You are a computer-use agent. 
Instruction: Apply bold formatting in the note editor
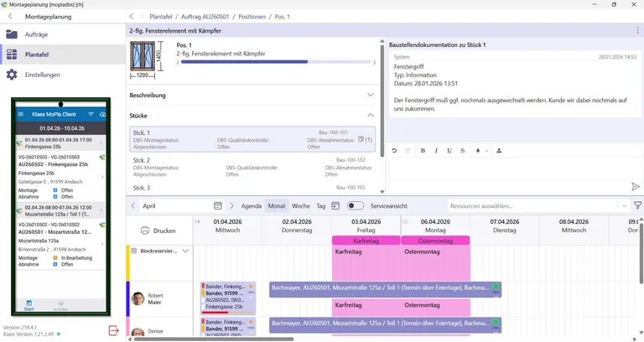pos(423,151)
